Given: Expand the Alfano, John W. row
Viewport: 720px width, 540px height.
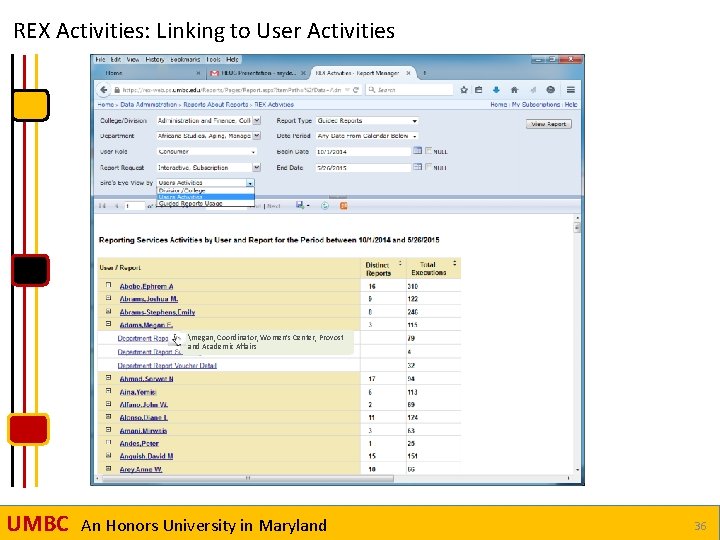Looking at the screenshot, I should 109,404.
